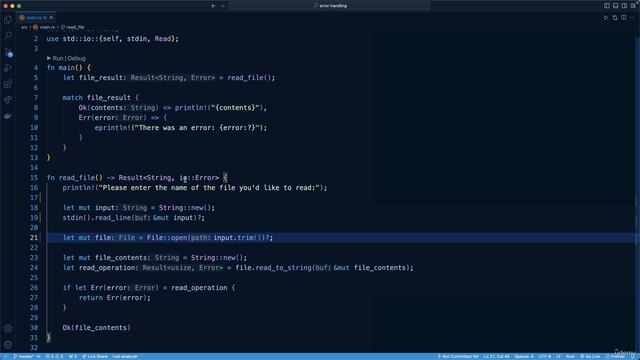Click line number 21 in the gutter
The image size is (640, 360).
pyautogui.click(x=33, y=238)
